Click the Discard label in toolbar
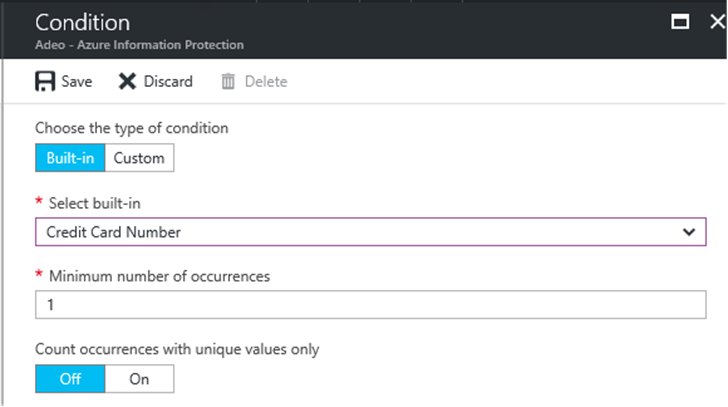The height and width of the screenshot is (407, 728). pos(168,82)
